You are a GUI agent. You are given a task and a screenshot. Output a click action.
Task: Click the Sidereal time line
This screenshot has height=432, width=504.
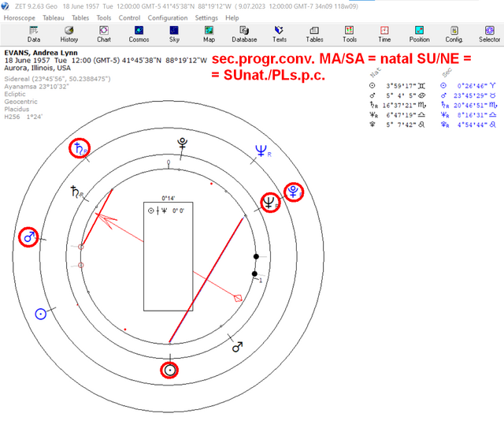(x=57, y=79)
